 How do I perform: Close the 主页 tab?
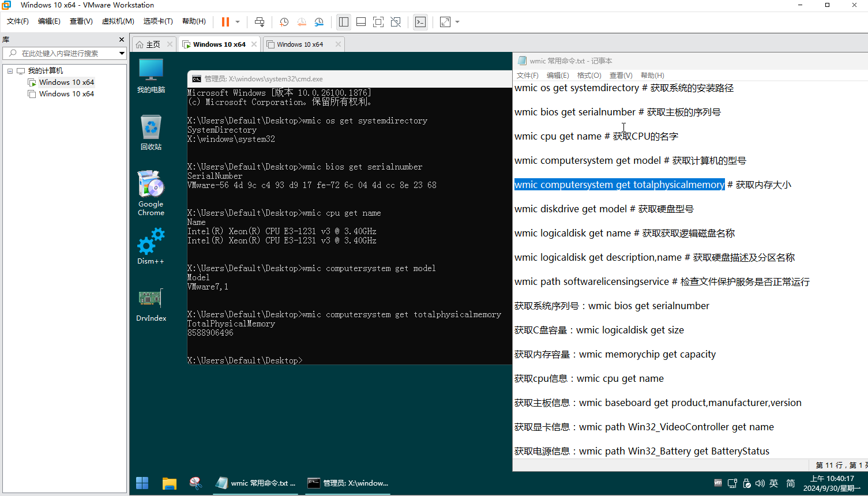(170, 44)
